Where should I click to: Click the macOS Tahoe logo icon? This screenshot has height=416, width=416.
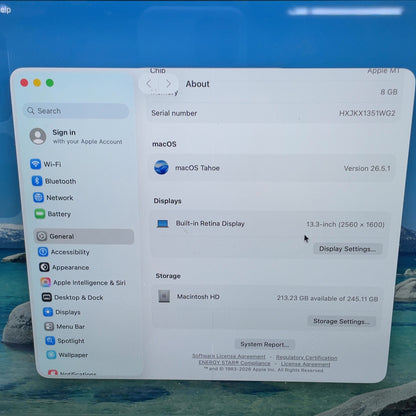[161, 167]
